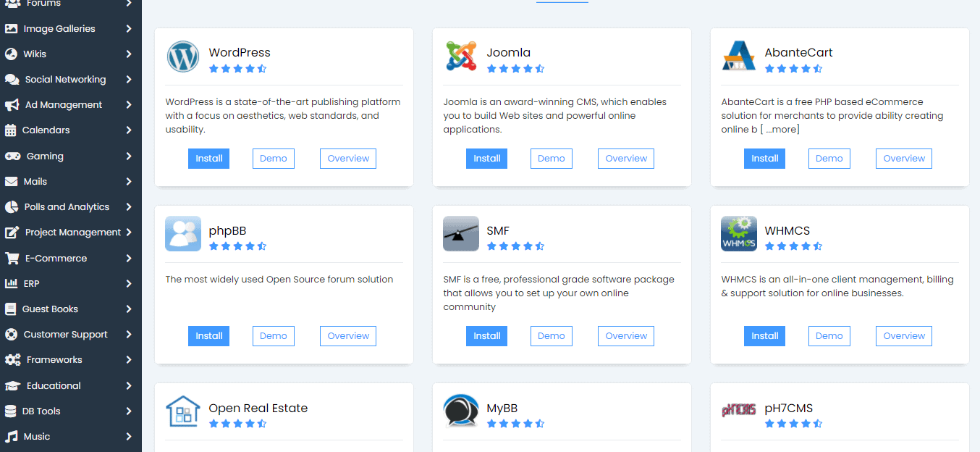Install WordPress
The width and height of the screenshot is (980, 452).
pos(208,159)
